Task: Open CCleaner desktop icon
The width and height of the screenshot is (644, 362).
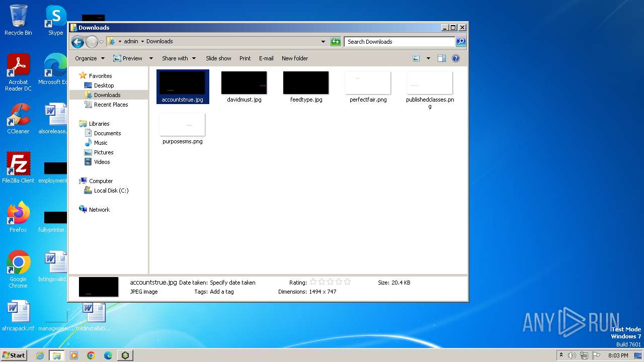Action: click(18, 119)
